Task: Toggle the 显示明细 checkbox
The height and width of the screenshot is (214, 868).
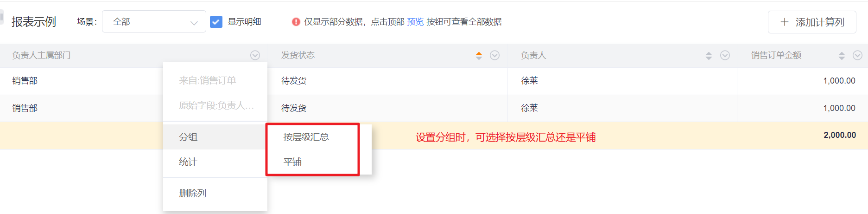Action: pos(216,22)
